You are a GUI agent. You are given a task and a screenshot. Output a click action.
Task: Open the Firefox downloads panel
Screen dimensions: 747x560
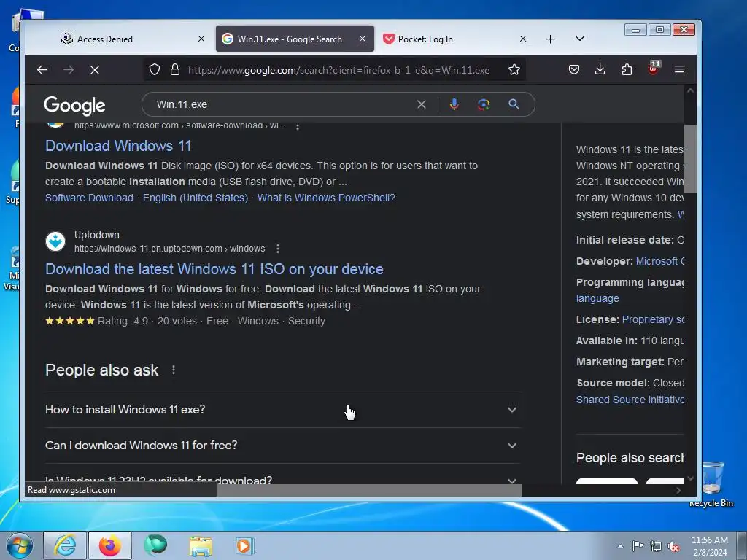[x=600, y=69]
